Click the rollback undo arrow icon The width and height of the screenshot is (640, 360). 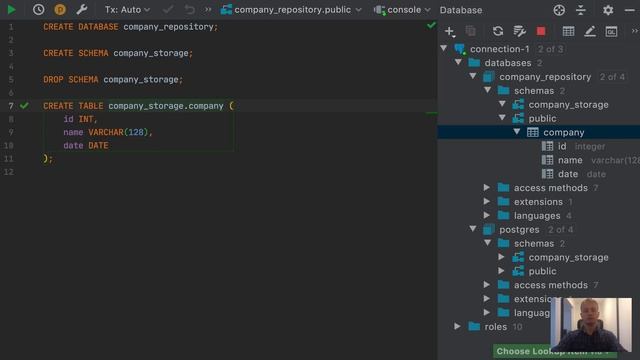click(x=189, y=9)
